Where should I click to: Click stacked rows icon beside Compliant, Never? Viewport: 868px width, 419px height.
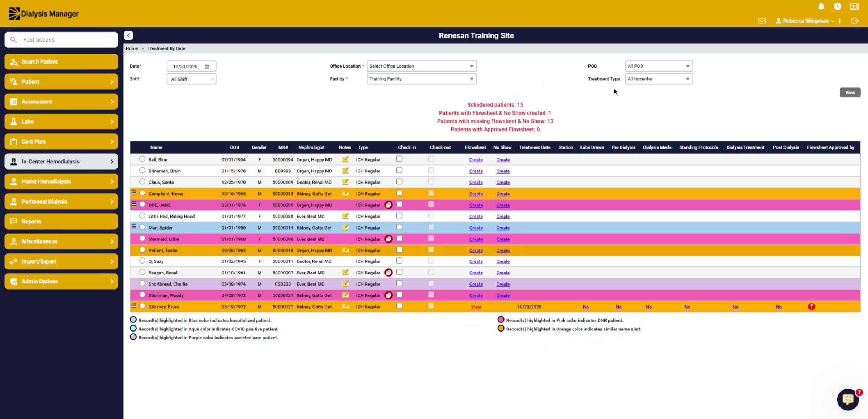tap(134, 192)
